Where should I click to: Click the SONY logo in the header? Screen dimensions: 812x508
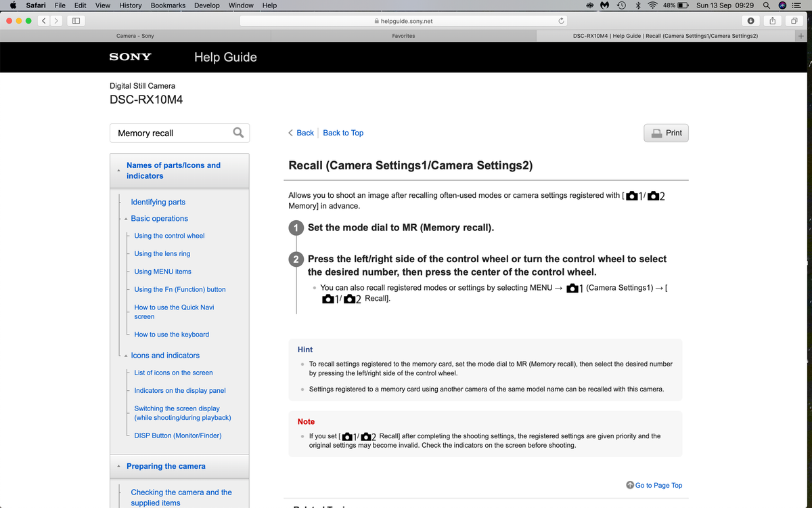(130, 57)
